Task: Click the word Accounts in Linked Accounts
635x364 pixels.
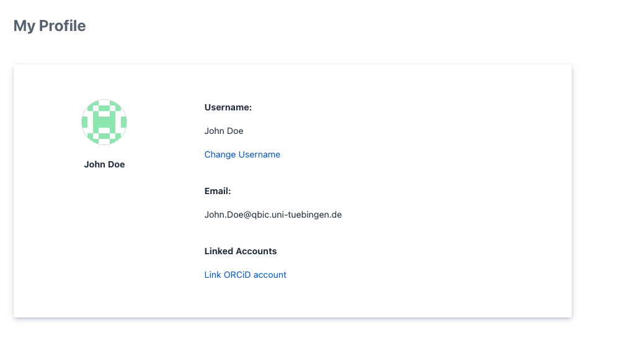Action: 256,251
